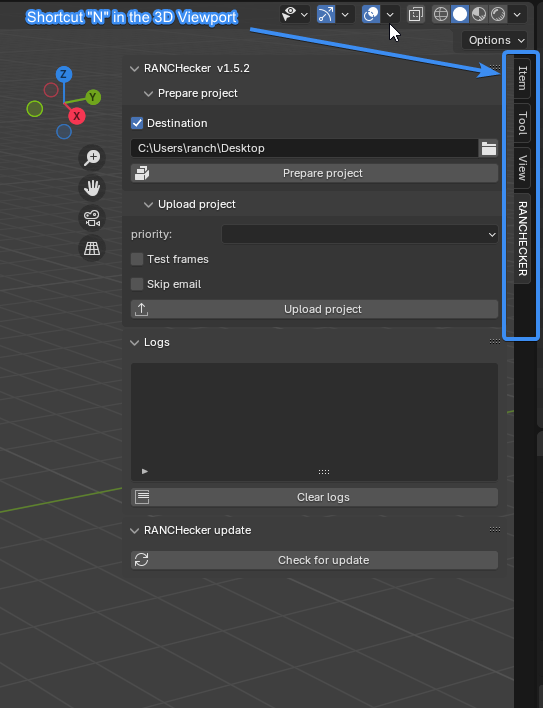Select the pan view hand icon
This screenshot has height=708, width=543.
pyautogui.click(x=92, y=188)
